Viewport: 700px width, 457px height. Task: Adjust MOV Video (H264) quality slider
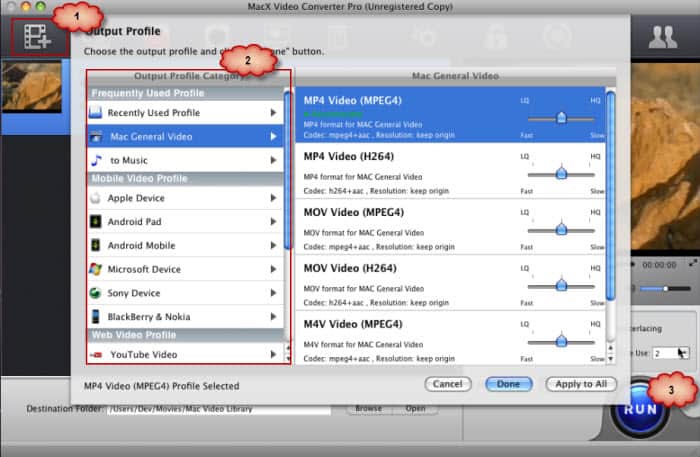[561, 286]
